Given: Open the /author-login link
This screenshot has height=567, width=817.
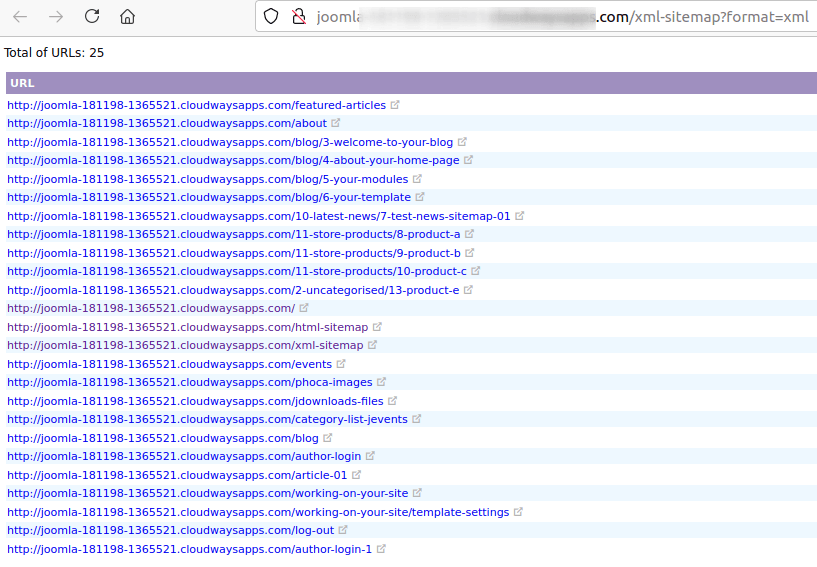Looking at the screenshot, I should pos(184,457).
